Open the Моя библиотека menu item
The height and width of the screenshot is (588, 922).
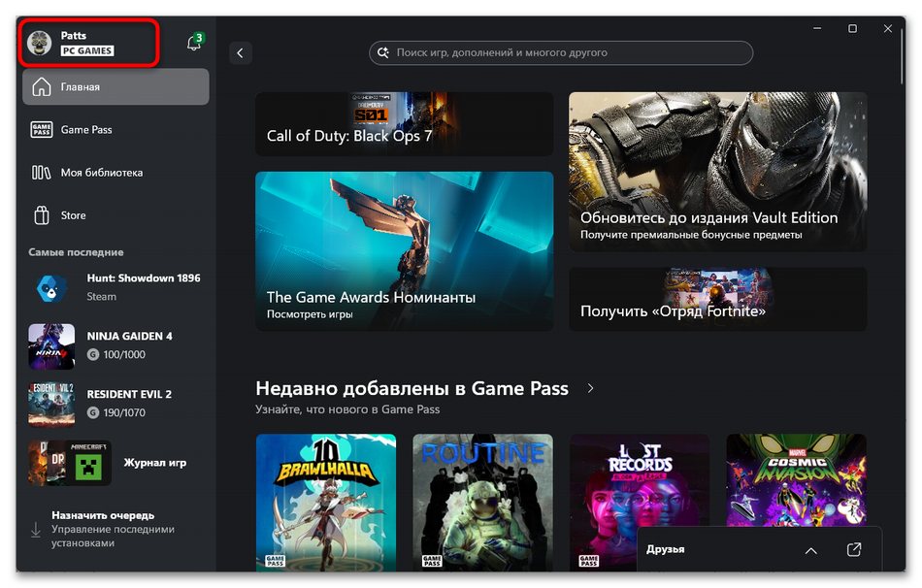point(102,173)
